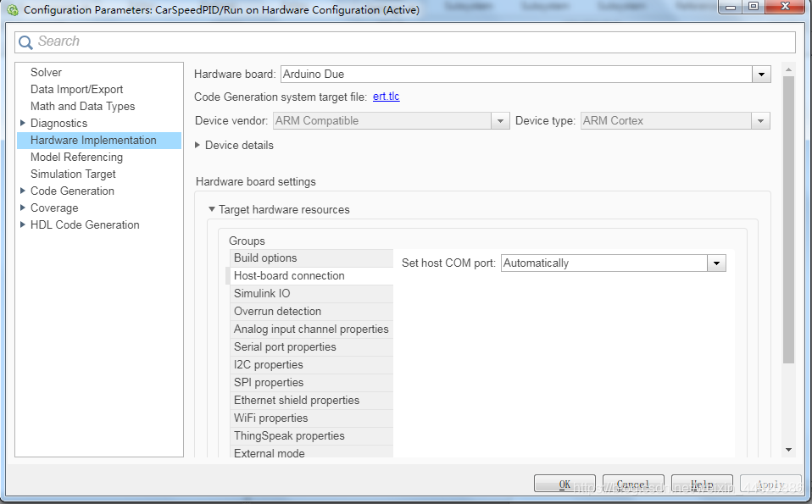812x504 pixels.
Task: Focus the Search parameters field
Action: pos(405,42)
